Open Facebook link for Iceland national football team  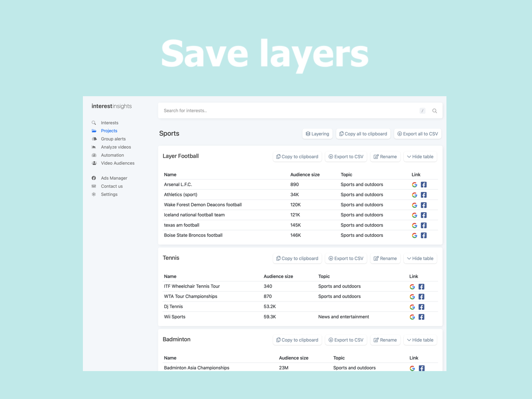click(424, 215)
